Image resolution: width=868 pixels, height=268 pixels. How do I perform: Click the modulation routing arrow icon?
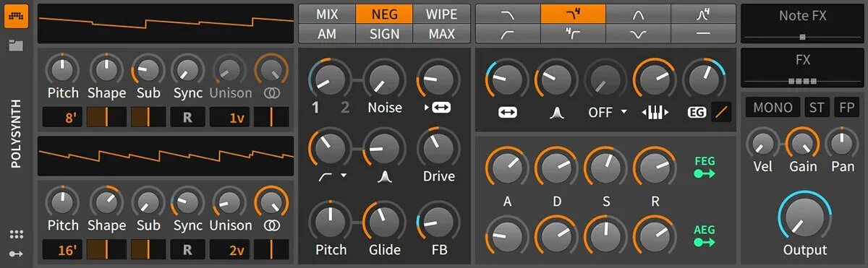pos(17,254)
